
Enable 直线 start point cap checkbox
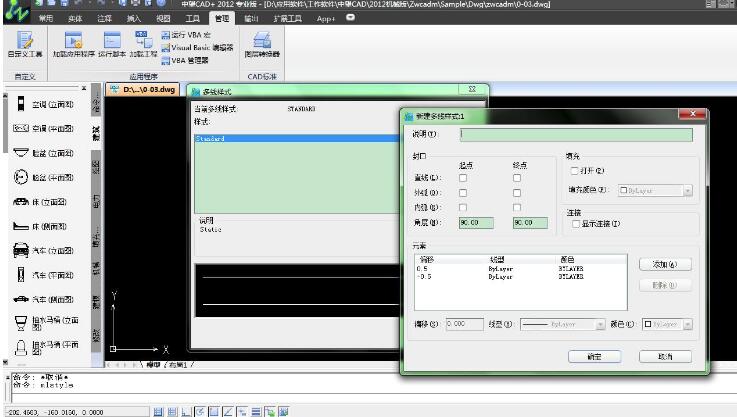(x=462, y=178)
